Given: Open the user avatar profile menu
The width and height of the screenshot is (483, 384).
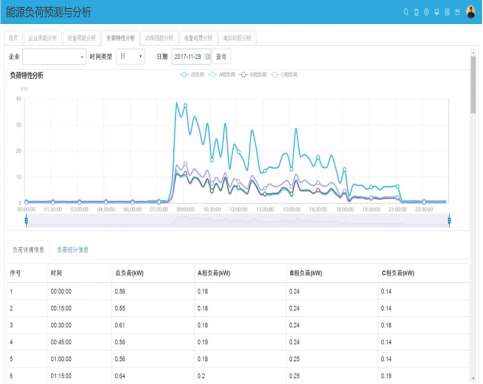Looking at the screenshot, I should point(471,12).
